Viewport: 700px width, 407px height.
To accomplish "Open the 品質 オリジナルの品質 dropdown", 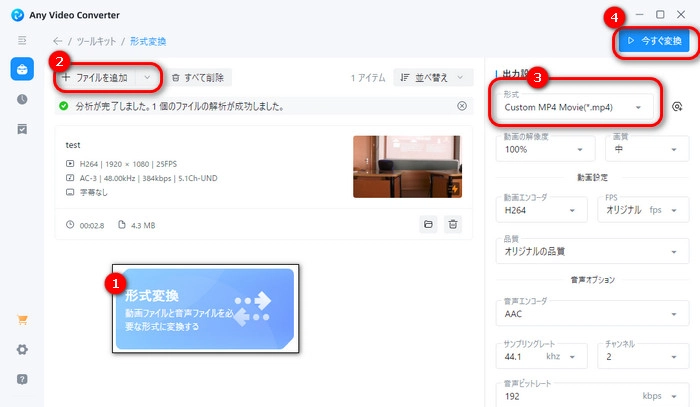I will click(592, 251).
